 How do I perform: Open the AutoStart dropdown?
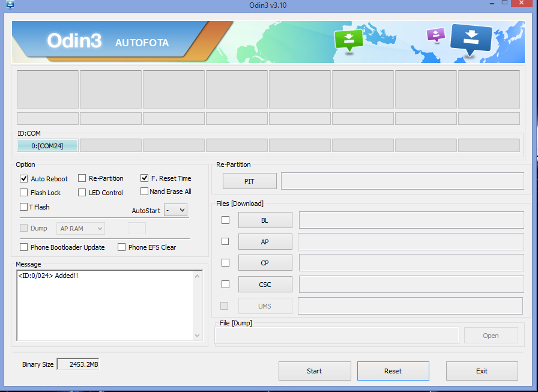coord(176,210)
